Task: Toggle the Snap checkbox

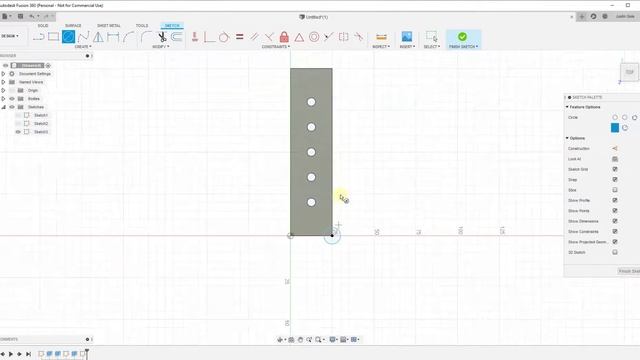Action: pos(615,180)
